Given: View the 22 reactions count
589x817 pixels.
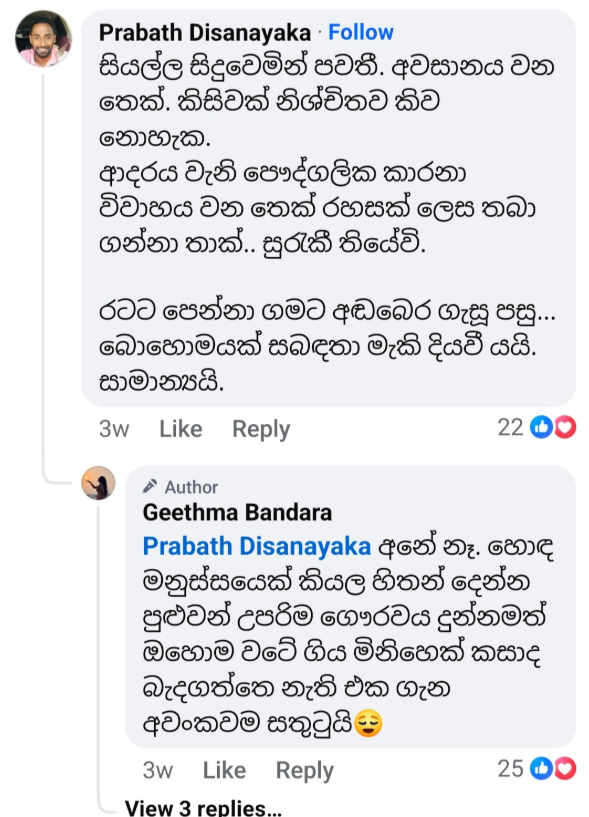Looking at the screenshot, I should [x=510, y=427].
